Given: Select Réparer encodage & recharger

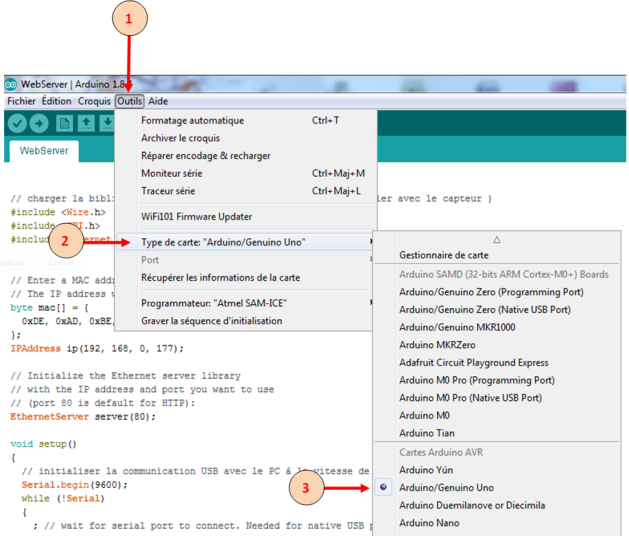Looking at the screenshot, I should [246, 156].
